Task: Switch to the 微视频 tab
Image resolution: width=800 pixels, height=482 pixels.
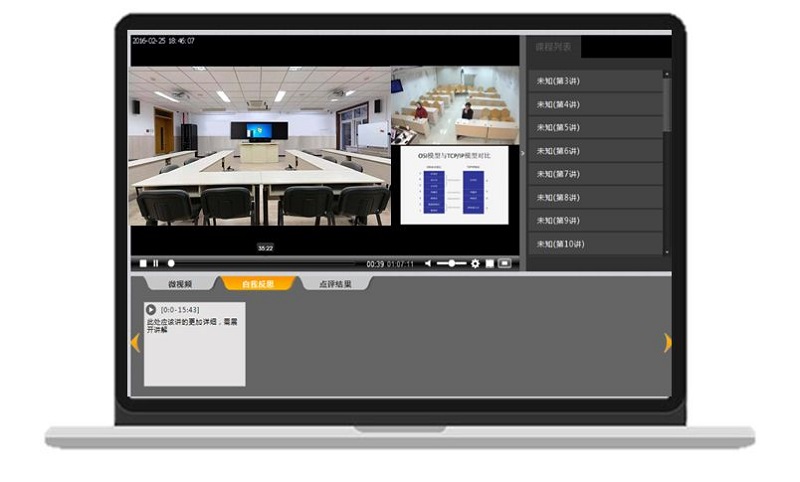Action: pyautogui.click(x=180, y=284)
